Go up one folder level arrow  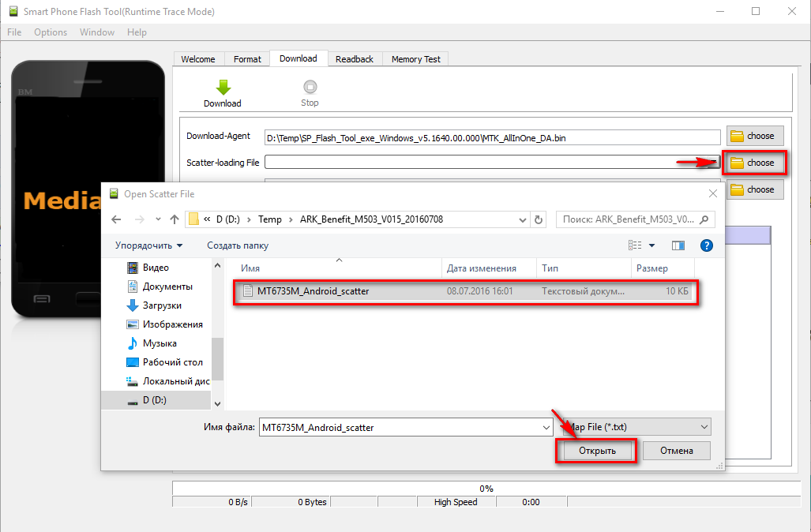pyautogui.click(x=174, y=219)
